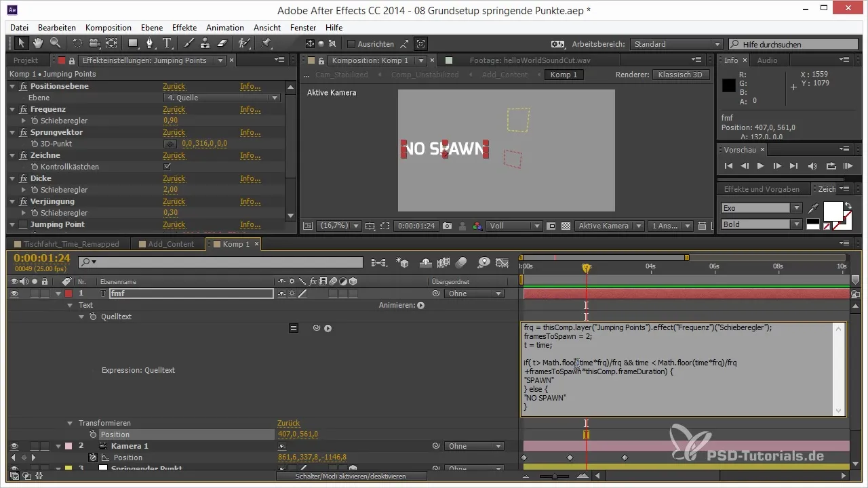
Task: Select the Puppet Pin tool
Action: [266, 43]
